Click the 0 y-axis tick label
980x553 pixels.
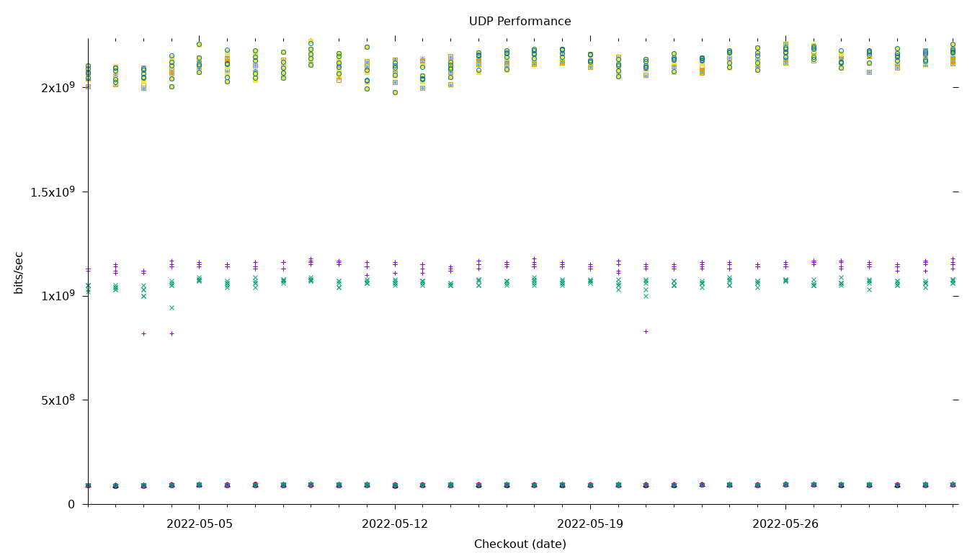point(71,504)
